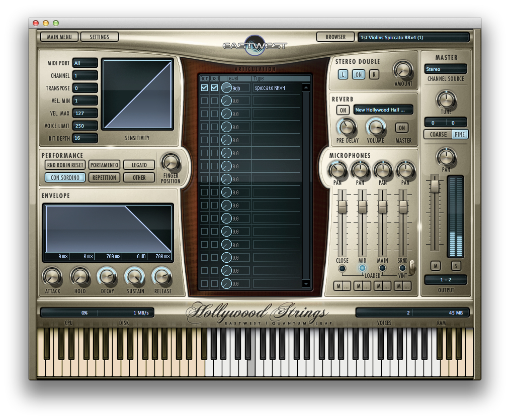Select Stereo Double right channel R
510x420 pixels.
coord(374,75)
